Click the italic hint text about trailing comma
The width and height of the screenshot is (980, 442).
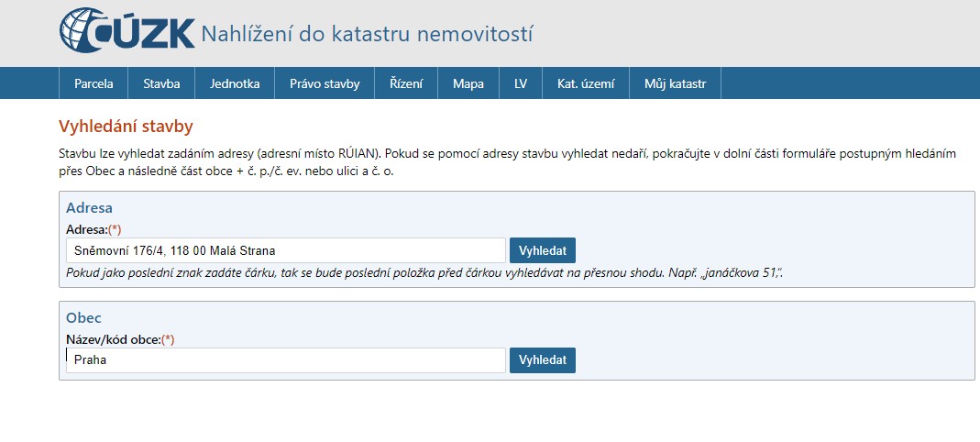(423, 273)
